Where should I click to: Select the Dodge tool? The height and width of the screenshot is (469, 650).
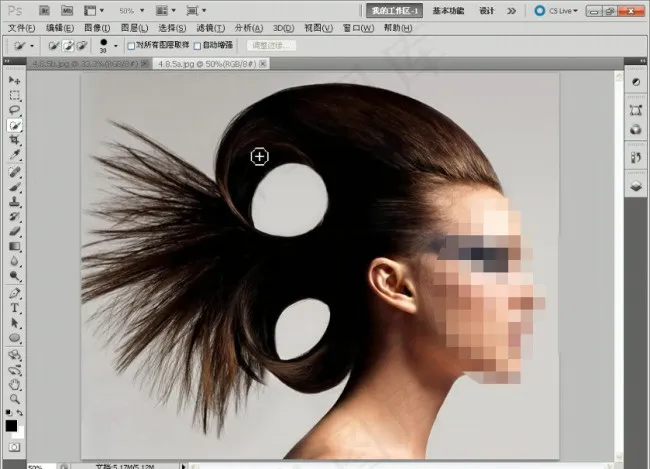(x=15, y=276)
